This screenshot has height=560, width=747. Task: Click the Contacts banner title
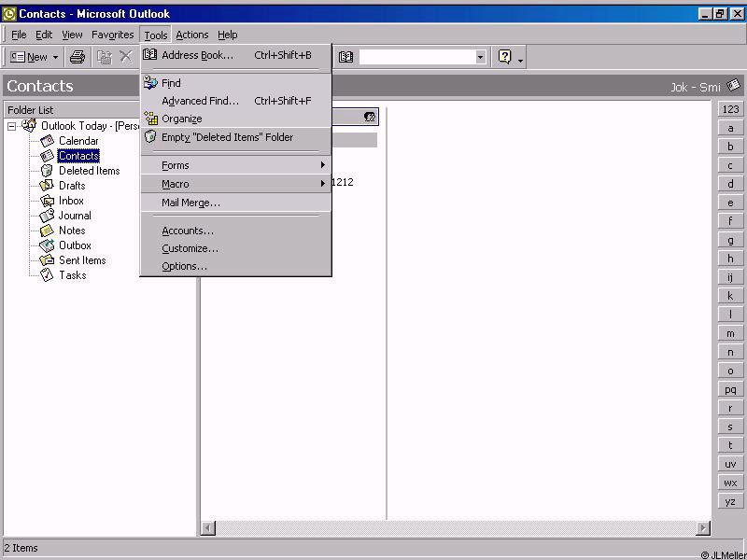[x=40, y=86]
